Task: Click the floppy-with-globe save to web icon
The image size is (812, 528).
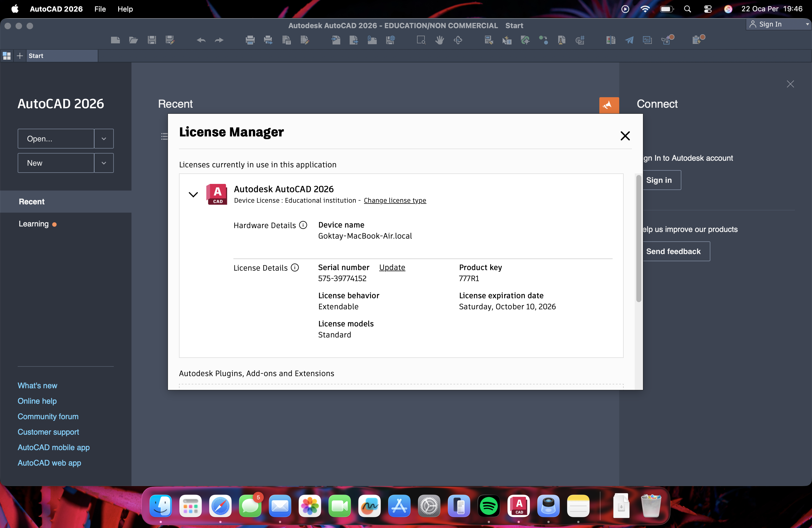Action: (x=390, y=40)
